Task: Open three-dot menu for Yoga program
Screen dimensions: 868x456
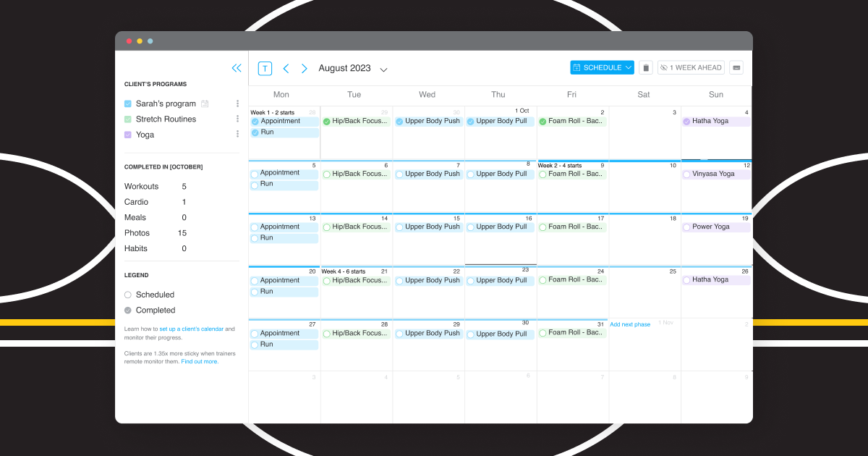Action: click(237, 134)
